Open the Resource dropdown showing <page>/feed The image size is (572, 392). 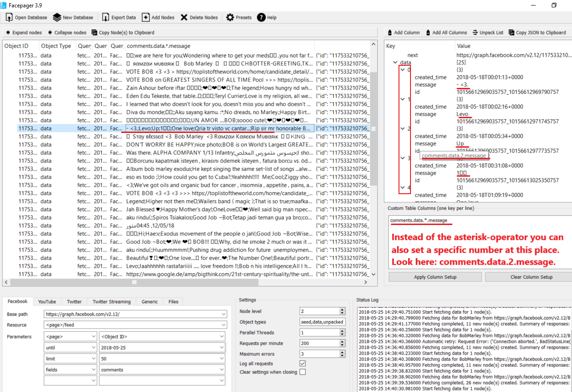click(x=136, y=325)
